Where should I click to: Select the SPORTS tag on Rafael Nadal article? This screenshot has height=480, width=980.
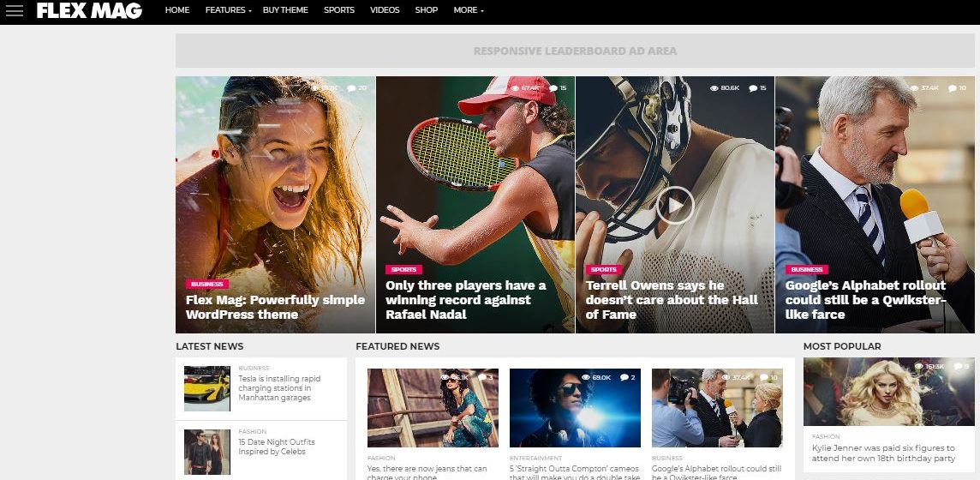pos(403,269)
